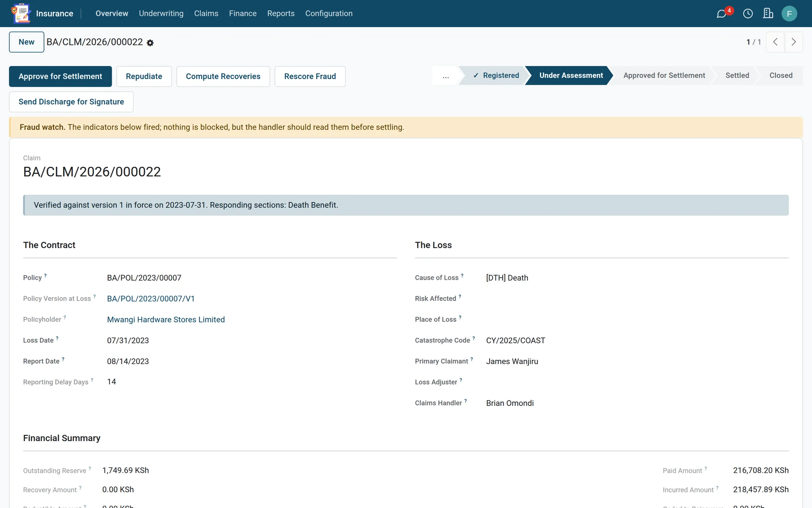Click the New record button
This screenshot has height=508, width=812.
[27, 42]
